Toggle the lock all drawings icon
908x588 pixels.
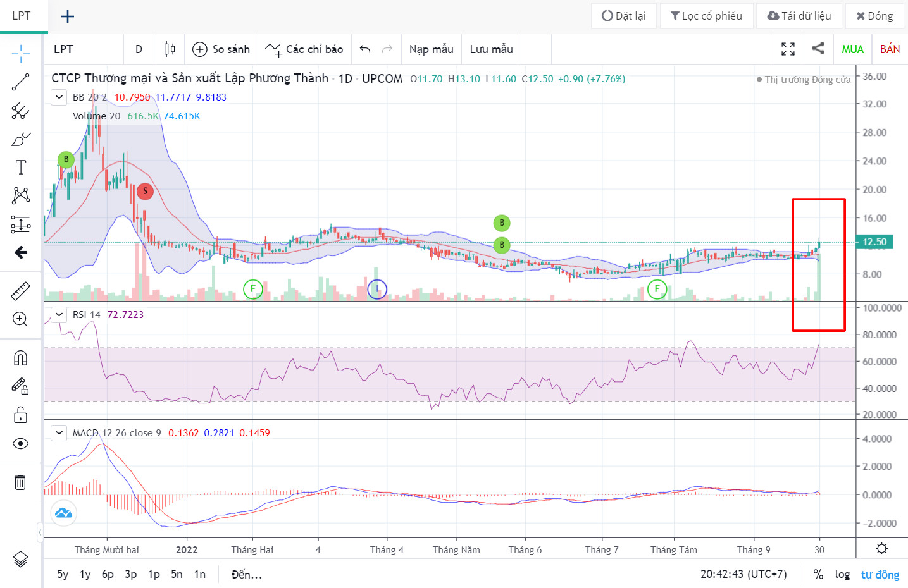point(20,415)
